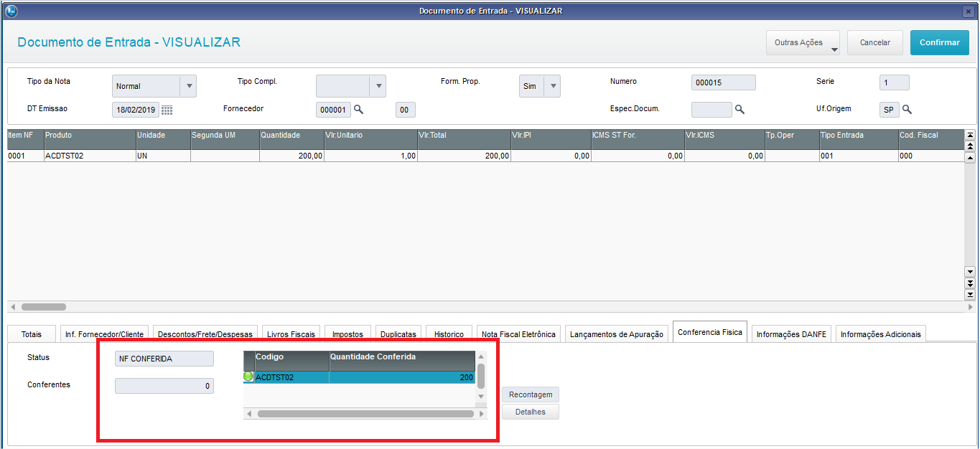Screen dimensions: 980x449
Task: Open the Detalhes button
Action: coord(531,412)
